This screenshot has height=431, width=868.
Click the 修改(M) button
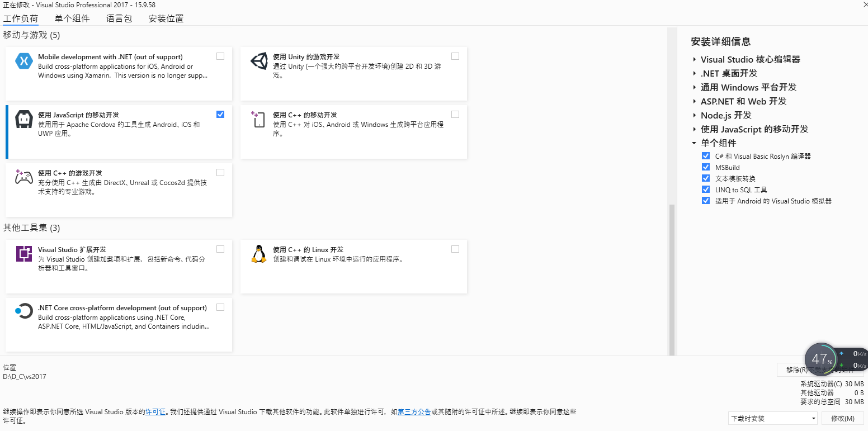[843, 418]
